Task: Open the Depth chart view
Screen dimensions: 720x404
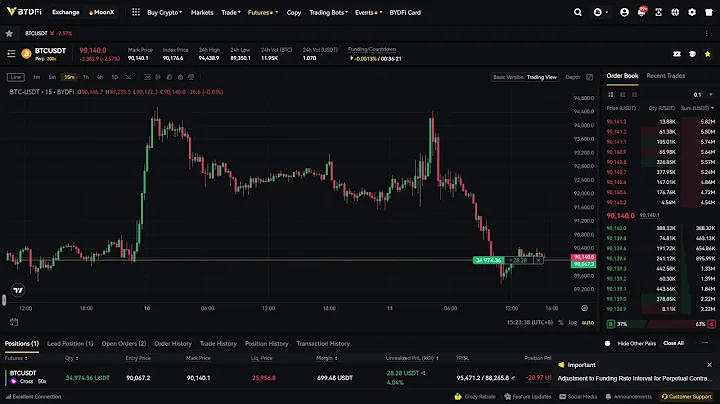Action: (573, 77)
